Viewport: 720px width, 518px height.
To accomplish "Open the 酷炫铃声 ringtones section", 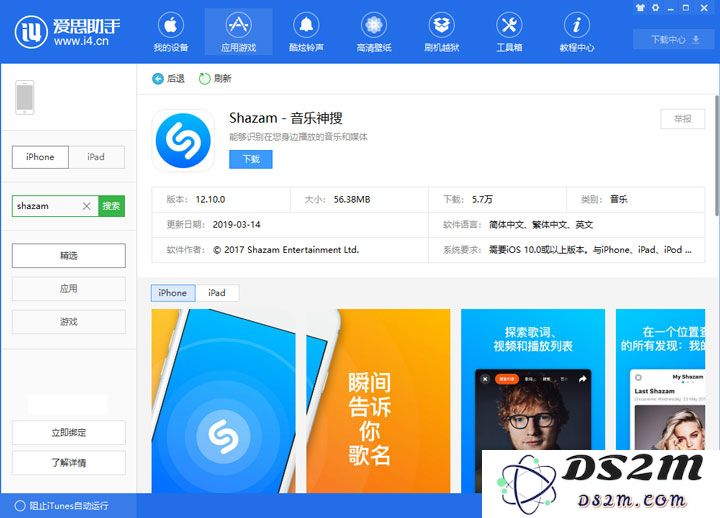I will coord(306,32).
